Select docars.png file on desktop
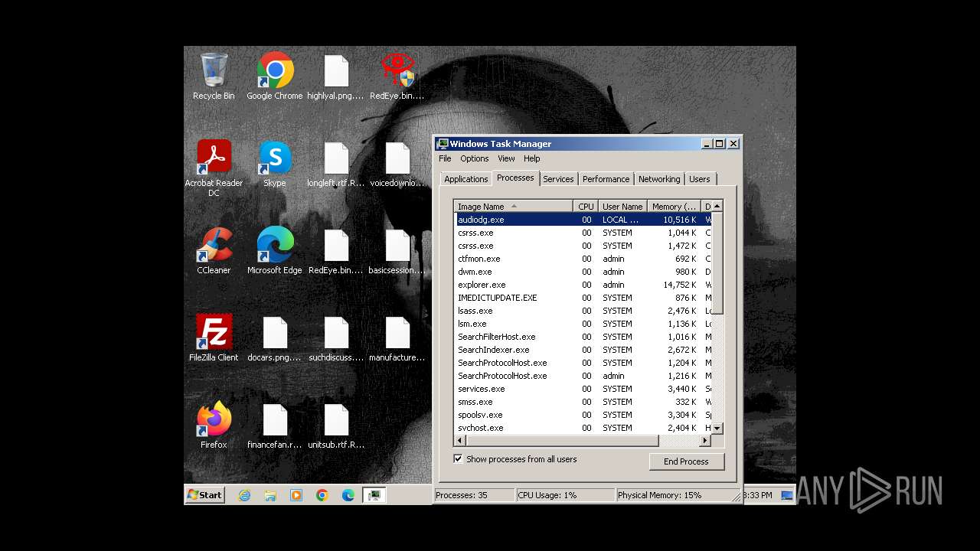 click(x=275, y=337)
